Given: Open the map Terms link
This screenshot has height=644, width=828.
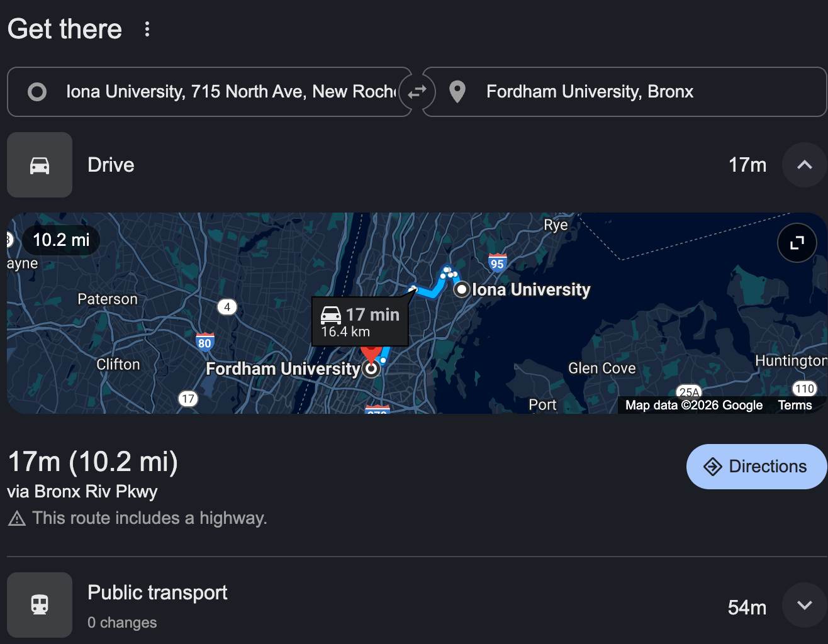Looking at the screenshot, I should pos(795,406).
